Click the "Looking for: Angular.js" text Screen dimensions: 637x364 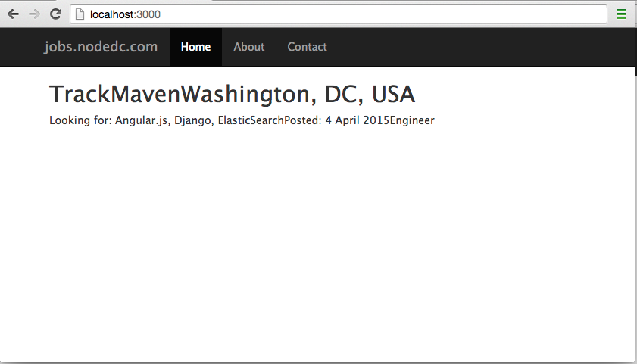click(108, 120)
